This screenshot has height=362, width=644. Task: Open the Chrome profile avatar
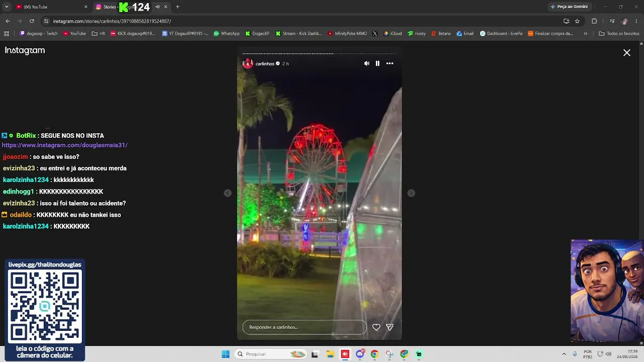point(624,21)
